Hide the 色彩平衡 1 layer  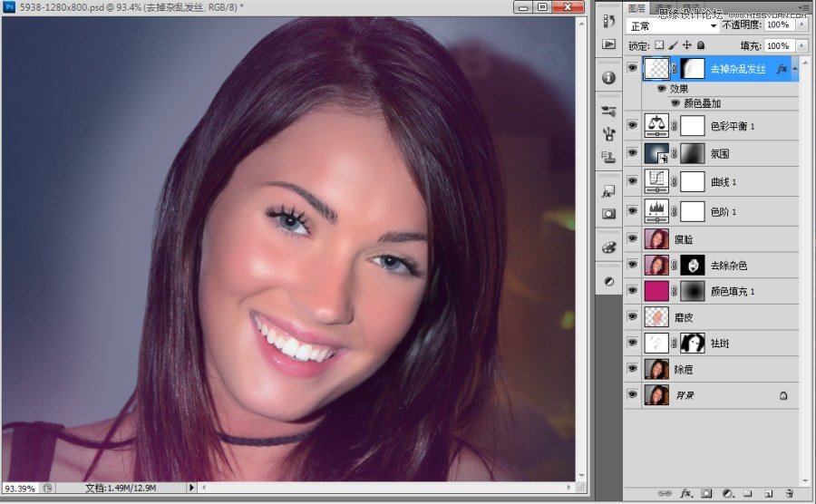[x=632, y=125]
